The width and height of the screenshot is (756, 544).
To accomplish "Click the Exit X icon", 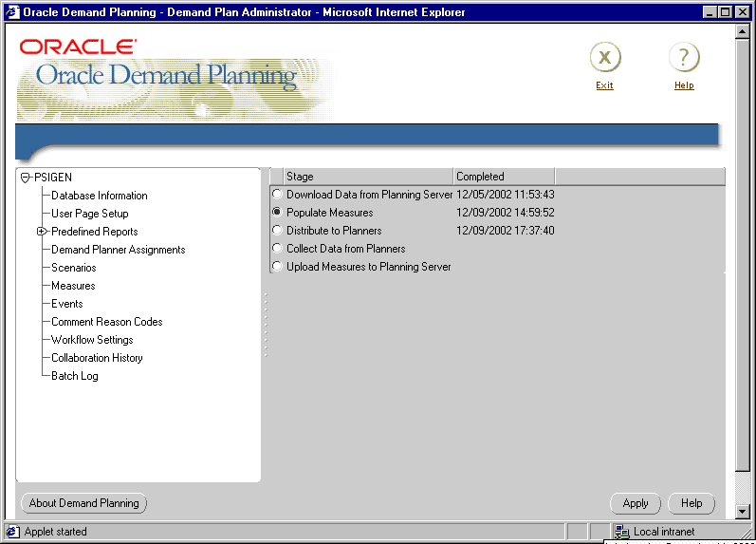I will click(605, 58).
